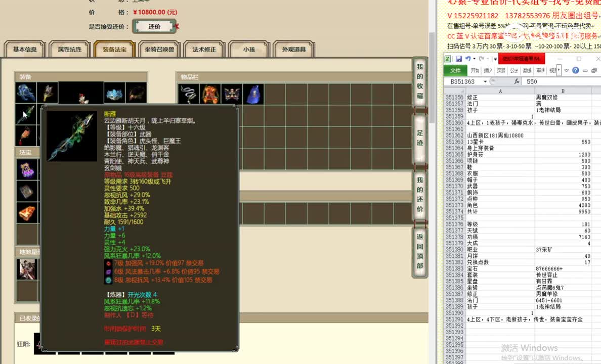Toggle the heart favorites icon on Excel ribbon
Viewport: 601px width, 364px height.
[x=566, y=70]
